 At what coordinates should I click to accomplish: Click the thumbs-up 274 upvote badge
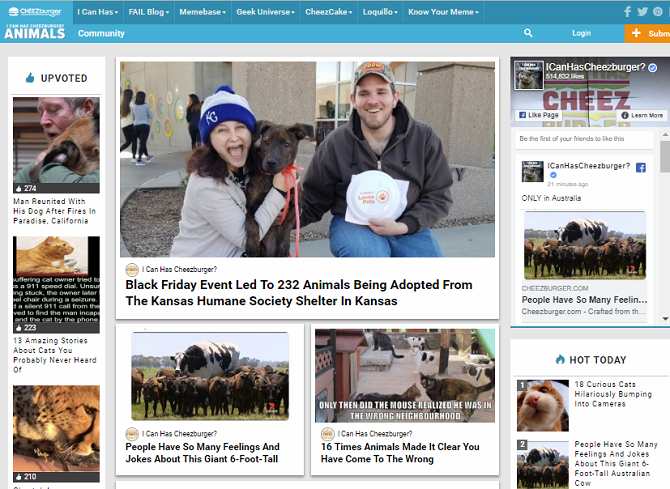point(26,188)
